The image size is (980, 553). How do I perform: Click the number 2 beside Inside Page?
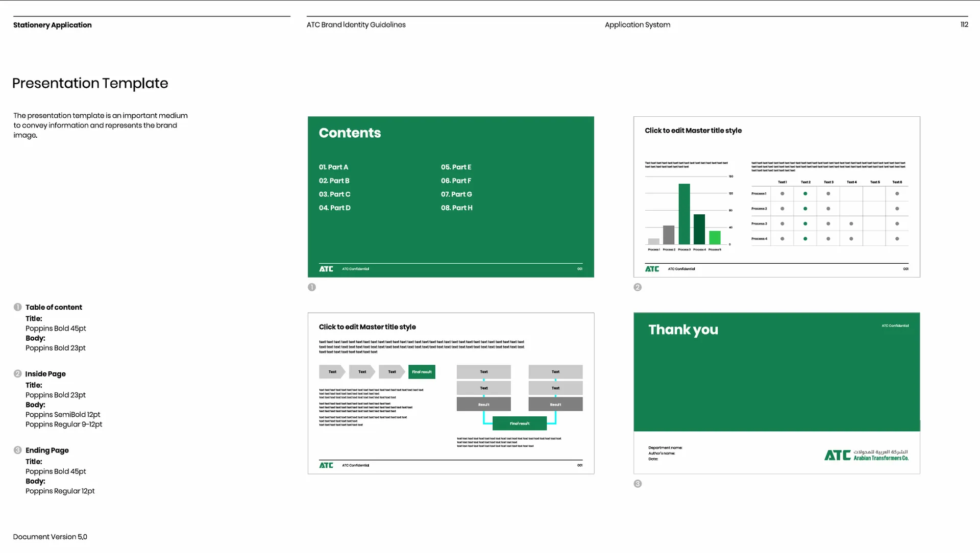[x=17, y=374]
